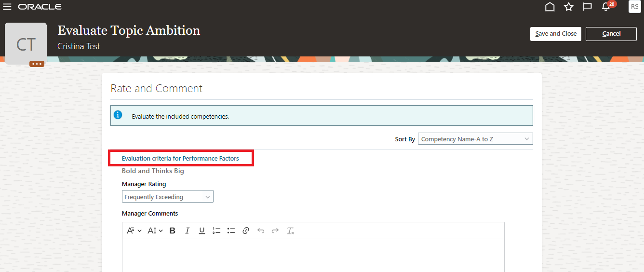
Task: Go to the Oracle home icon
Action: (x=550, y=7)
